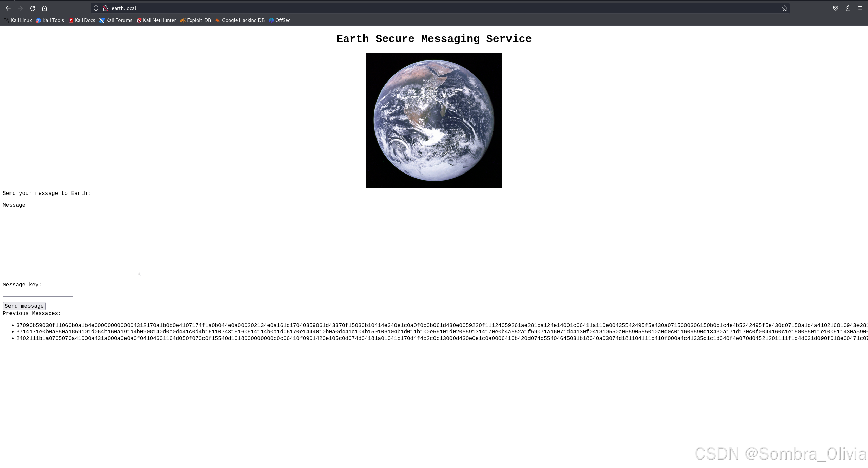Open the Kali Docs bookmark
This screenshot has width=868, height=468.
click(82, 20)
